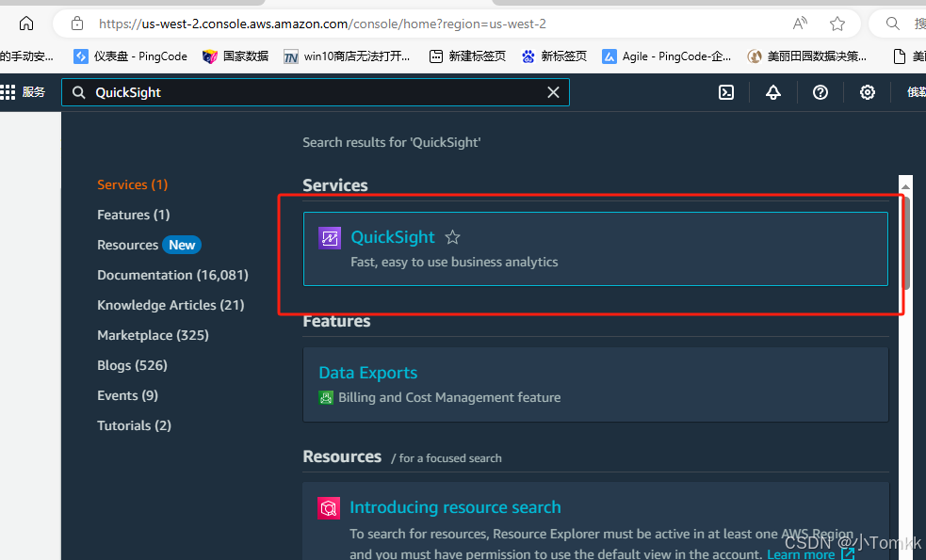Click the pink resource search icon
926x560 pixels.
(329, 507)
